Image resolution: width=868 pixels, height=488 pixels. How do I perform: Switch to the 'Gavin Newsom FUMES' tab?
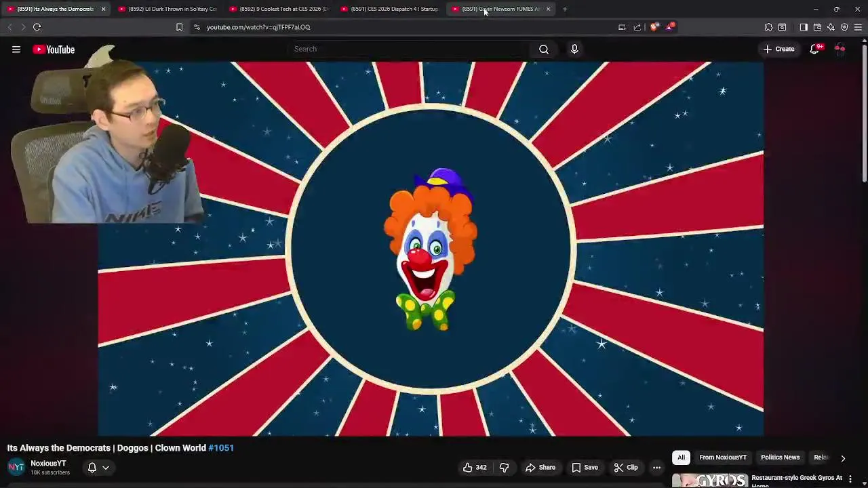pyautogui.click(x=500, y=9)
